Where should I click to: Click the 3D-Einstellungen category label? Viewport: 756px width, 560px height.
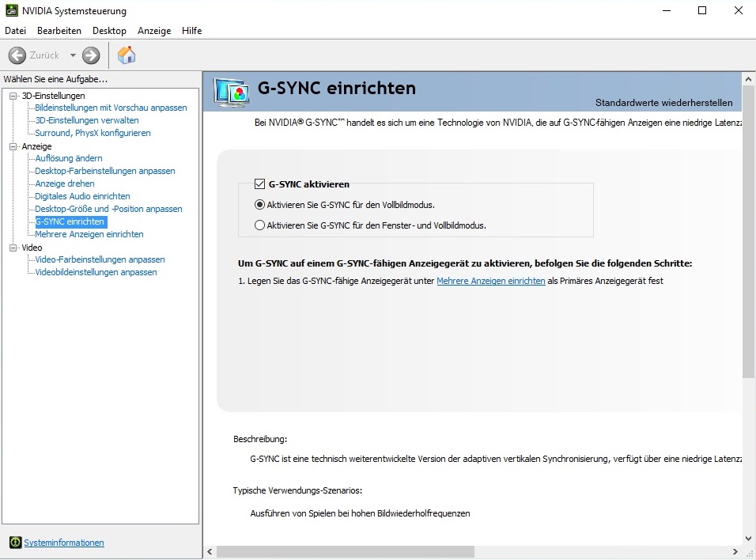click(x=53, y=96)
